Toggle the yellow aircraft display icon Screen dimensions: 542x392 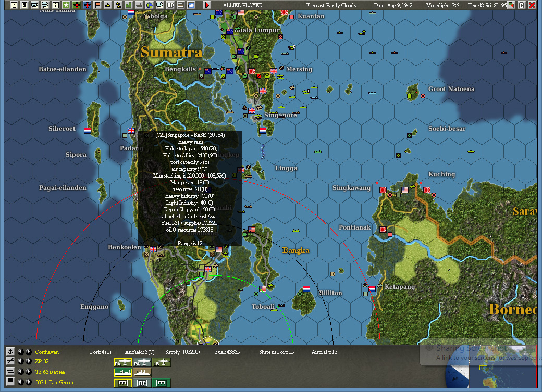(107, 5)
